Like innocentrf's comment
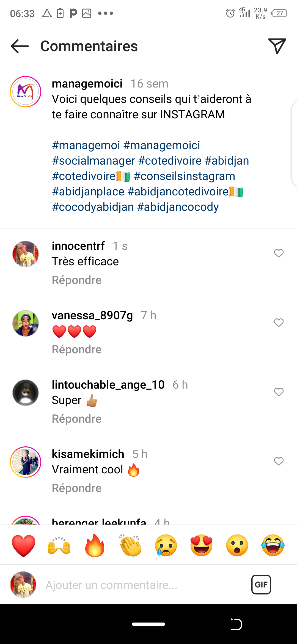 pos(279,253)
